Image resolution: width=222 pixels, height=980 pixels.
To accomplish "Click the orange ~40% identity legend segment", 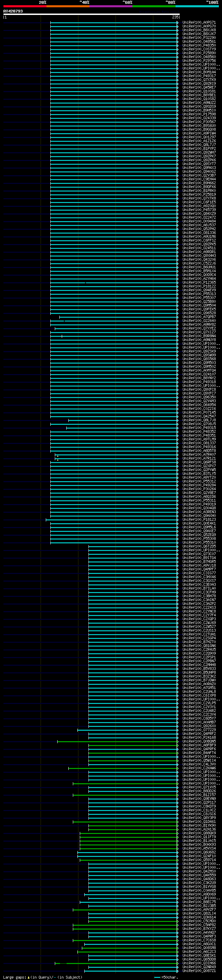I will (68, 6).
